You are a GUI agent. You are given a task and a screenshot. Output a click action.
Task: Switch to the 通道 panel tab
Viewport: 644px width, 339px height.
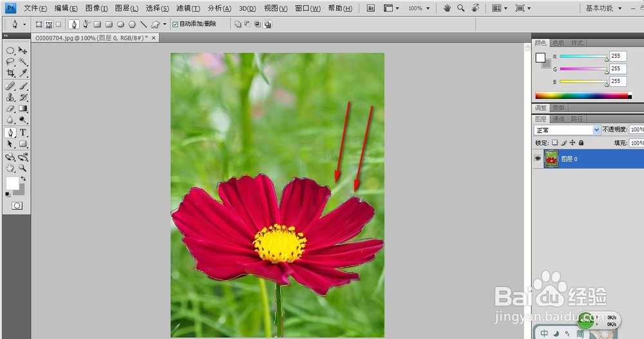[558, 119]
